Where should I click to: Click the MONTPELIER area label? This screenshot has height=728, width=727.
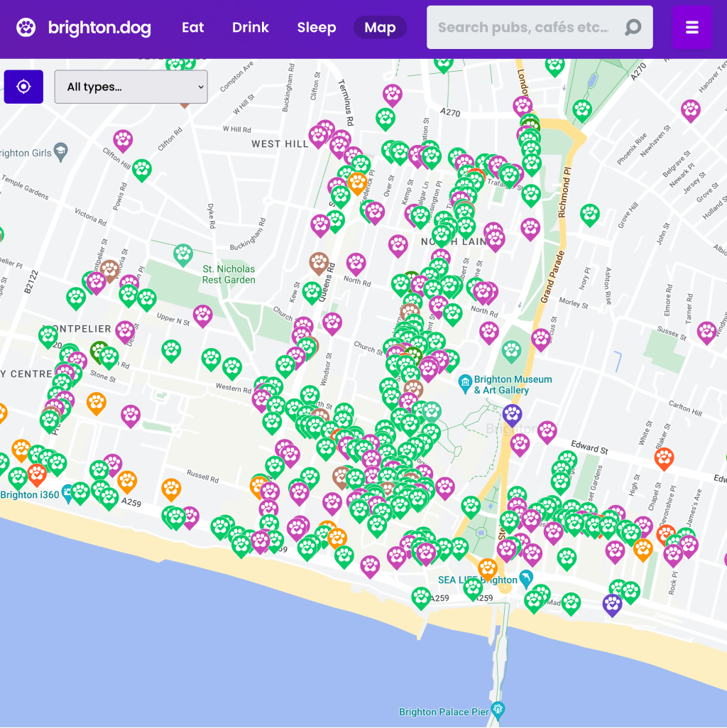click(77, 329)
